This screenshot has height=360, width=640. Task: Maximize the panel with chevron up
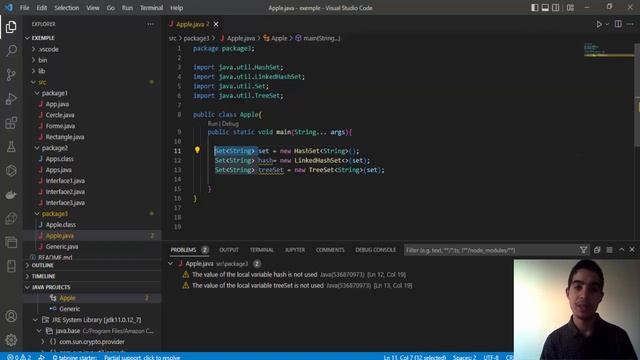[621, 249]
